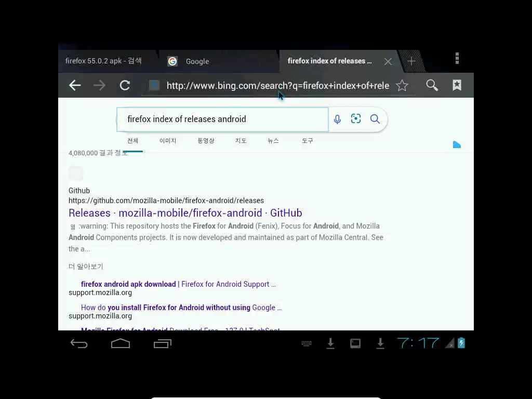
Task: Open browser search magnifier in toolbar
Action: [x=432, y=85]
